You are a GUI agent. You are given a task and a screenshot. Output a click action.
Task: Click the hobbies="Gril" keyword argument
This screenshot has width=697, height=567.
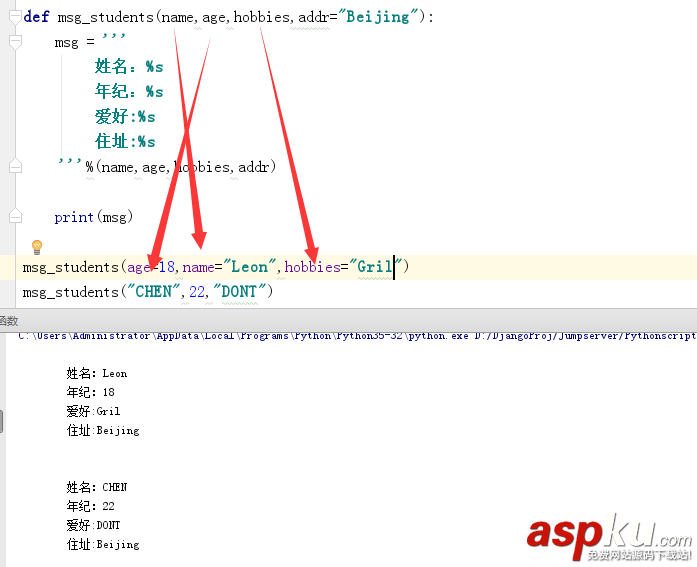coord(343,267)
